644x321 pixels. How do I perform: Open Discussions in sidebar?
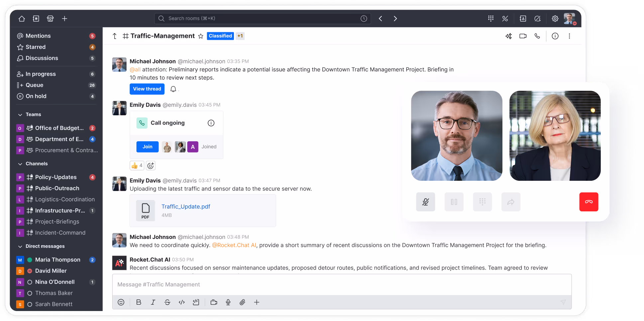(56, 58)
